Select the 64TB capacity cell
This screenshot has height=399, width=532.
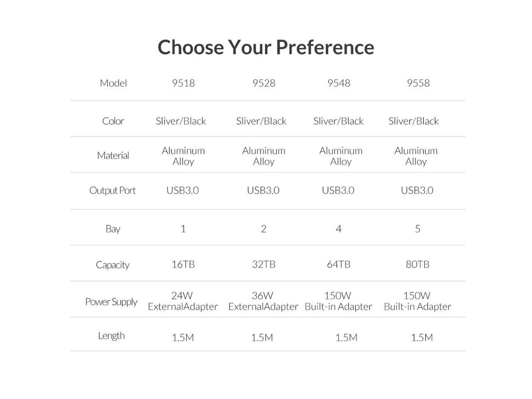point(339,264)
